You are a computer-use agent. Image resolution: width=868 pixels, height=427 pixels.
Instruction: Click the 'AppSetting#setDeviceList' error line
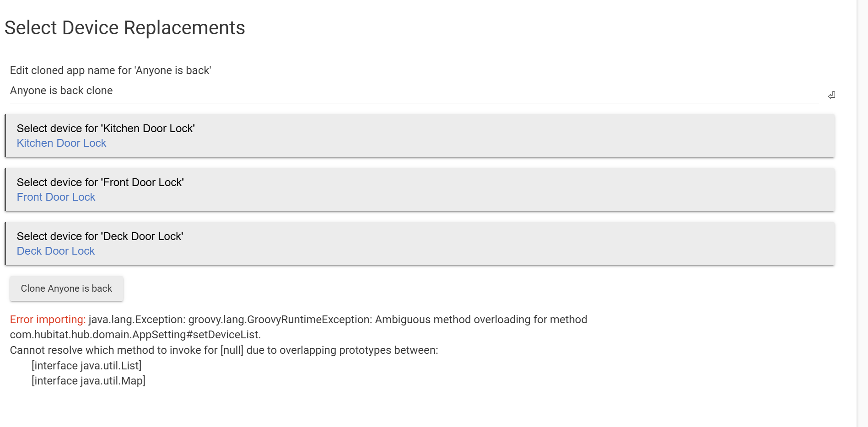point(135,335)
